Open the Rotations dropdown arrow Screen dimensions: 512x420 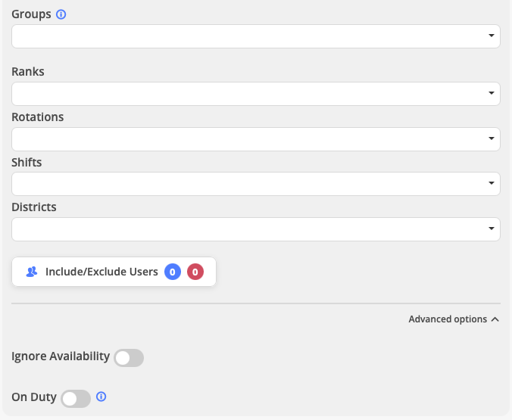pyautogui.click(x=491, y=139)
